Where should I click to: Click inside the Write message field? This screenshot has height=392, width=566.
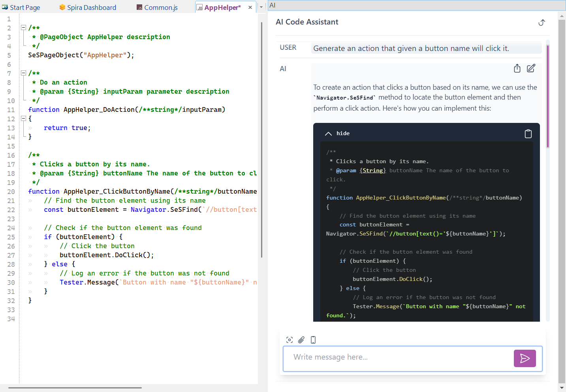coord(395,358)
